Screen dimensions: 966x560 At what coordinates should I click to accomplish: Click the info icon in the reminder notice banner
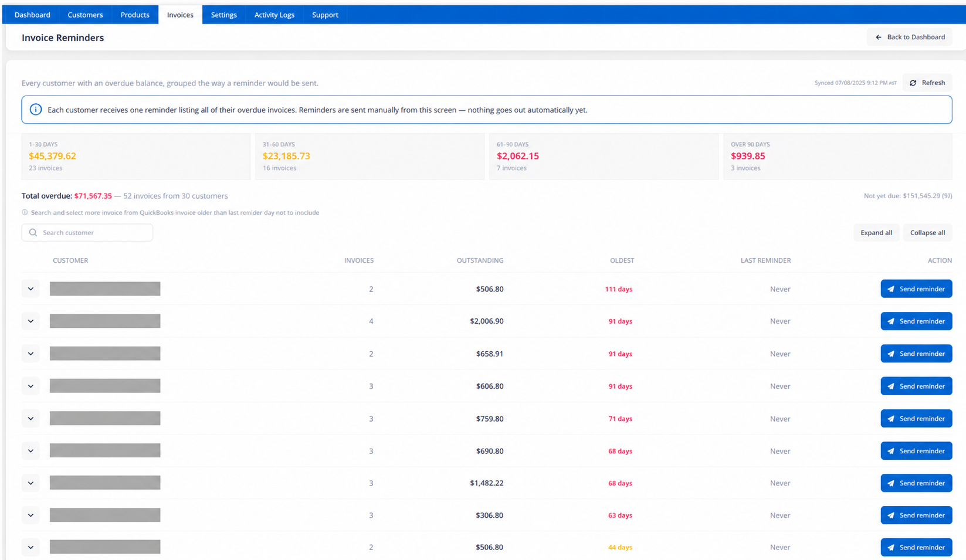36,110
